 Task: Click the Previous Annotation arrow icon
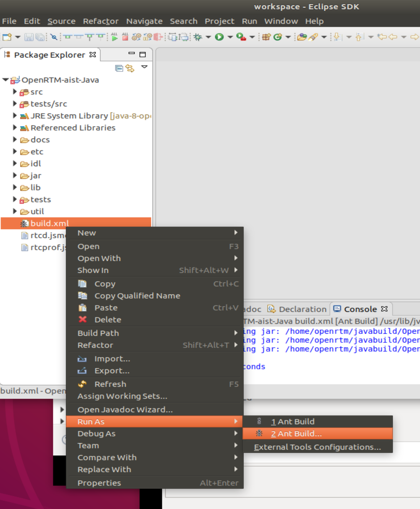360,37
